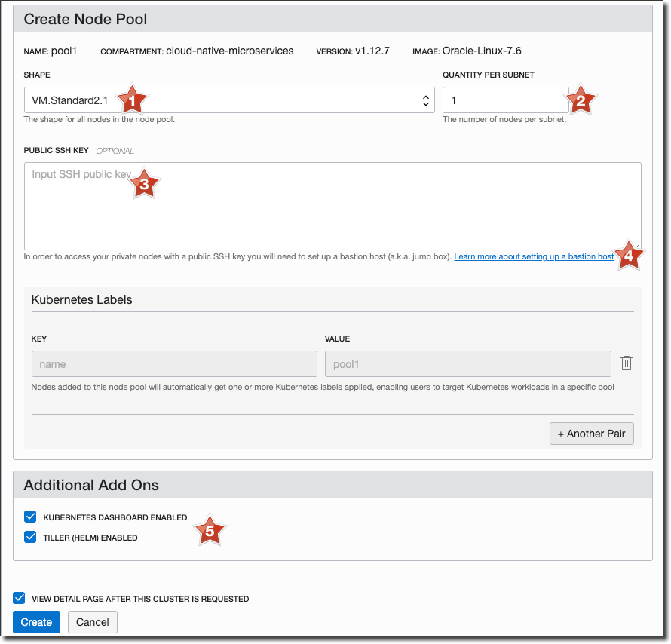671x644 pixels.
Task: Toggle View Detail Page After Cluster Requested
Action: [19, 598]
